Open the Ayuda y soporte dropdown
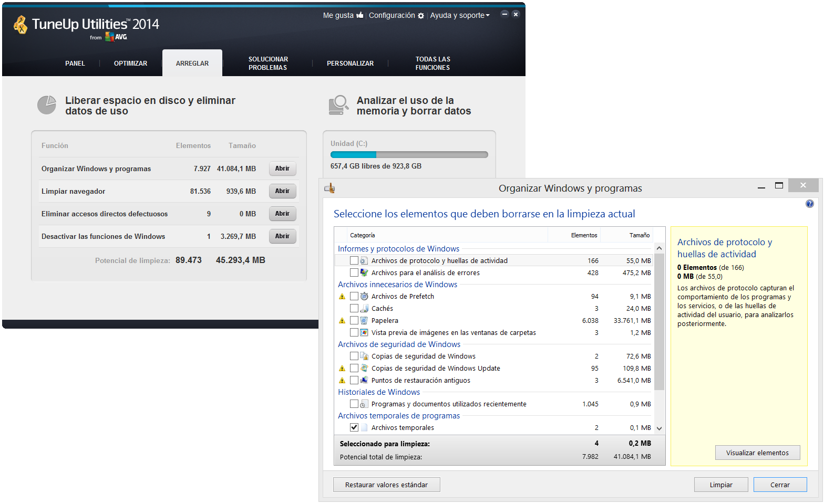The height and width of the screenshot is (504, 824). [x=460, y=15]
